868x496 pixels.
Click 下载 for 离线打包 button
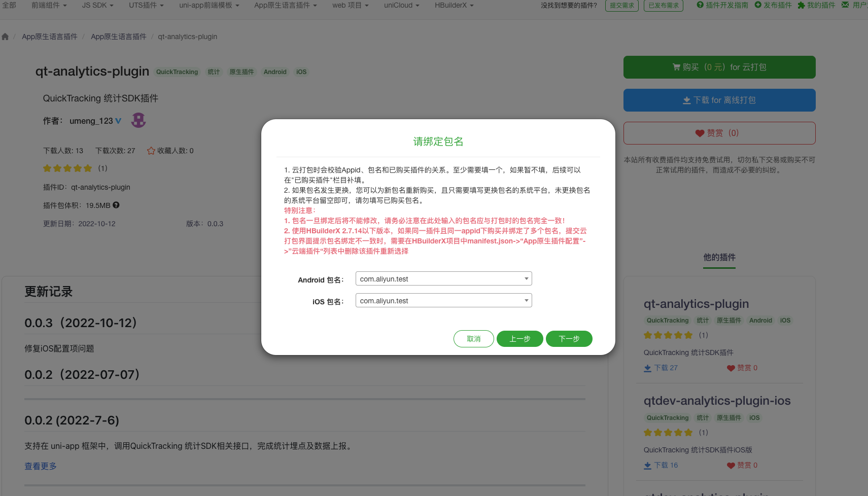point(719,100)
